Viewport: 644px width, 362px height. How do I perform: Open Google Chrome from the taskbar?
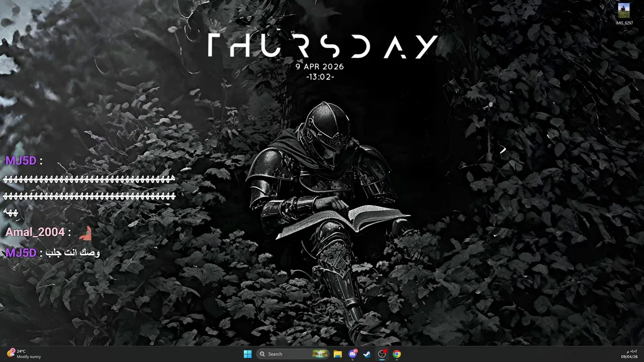point(397,354)
